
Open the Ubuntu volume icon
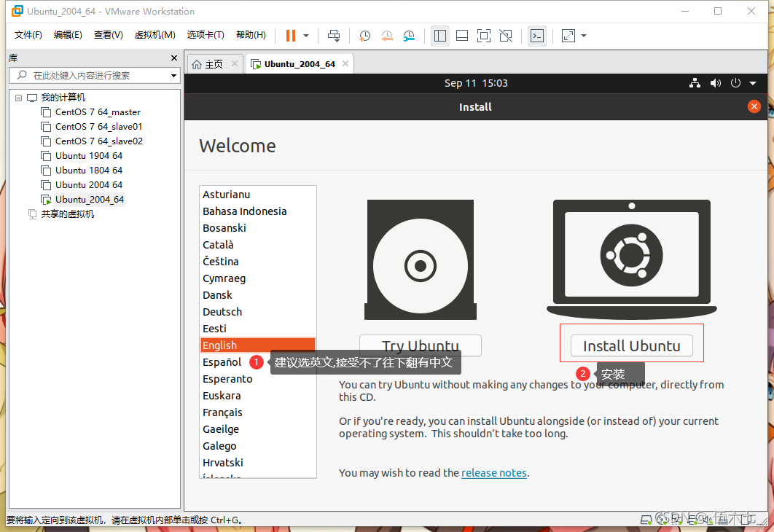[x=715, y=83]
